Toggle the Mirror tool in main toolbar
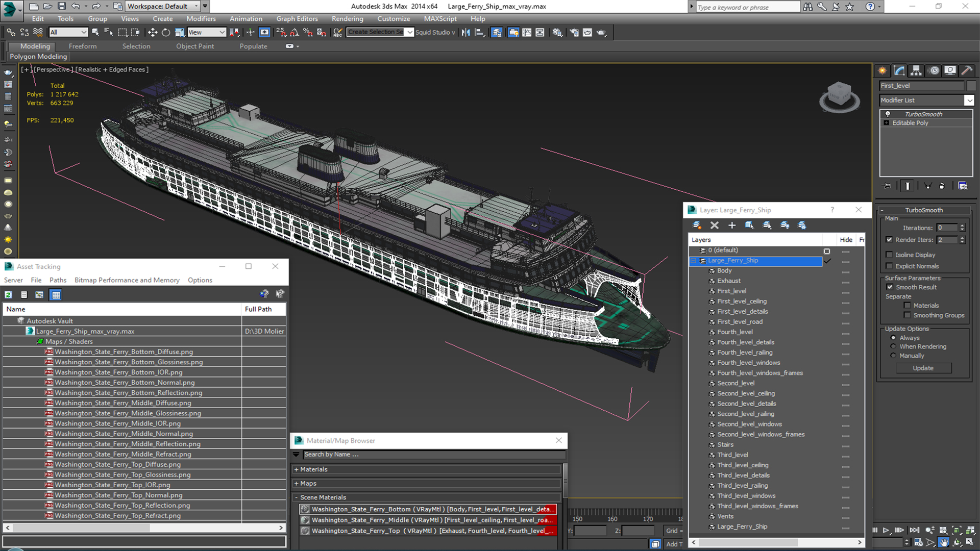 466,32
